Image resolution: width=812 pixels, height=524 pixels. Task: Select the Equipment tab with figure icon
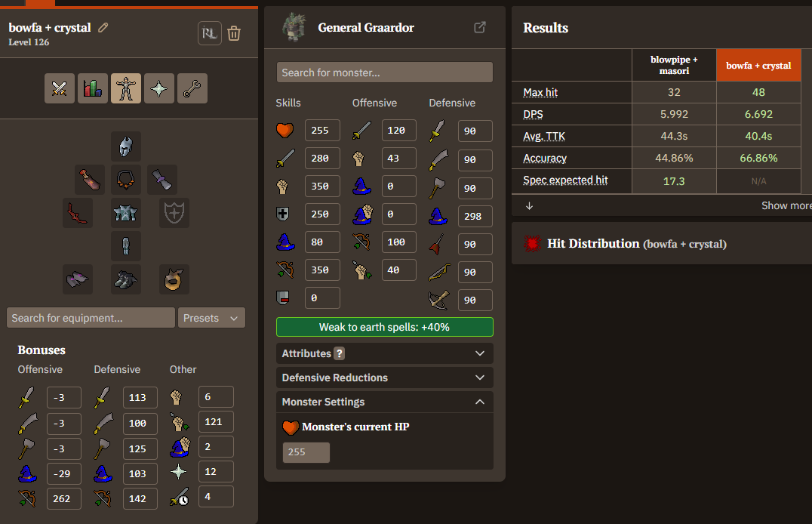[126, 88]
